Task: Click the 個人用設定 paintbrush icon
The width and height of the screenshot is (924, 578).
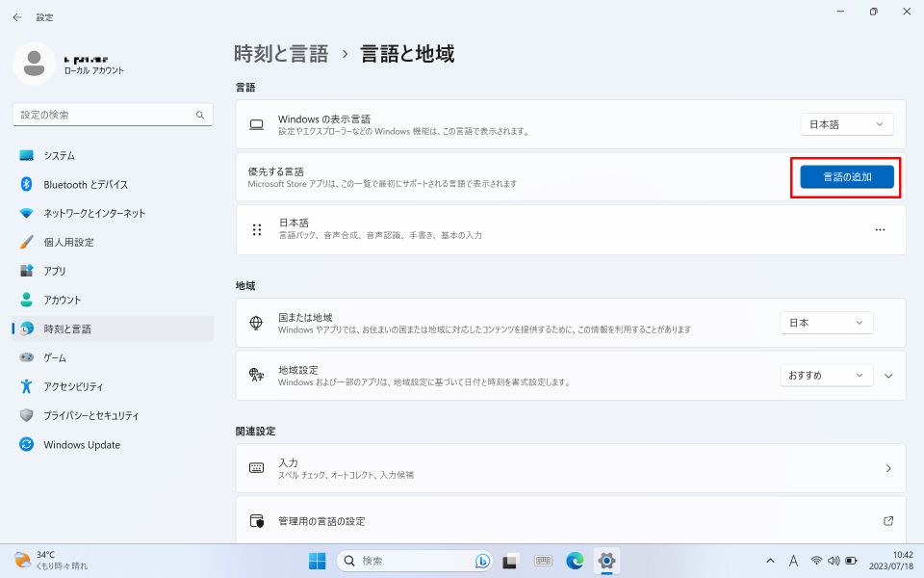Action: pos(27,242)
